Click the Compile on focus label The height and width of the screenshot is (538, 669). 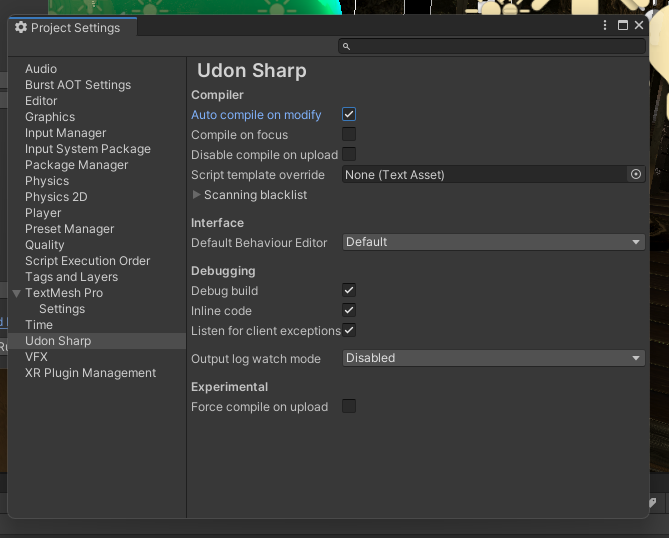click(x=239, y=135)
